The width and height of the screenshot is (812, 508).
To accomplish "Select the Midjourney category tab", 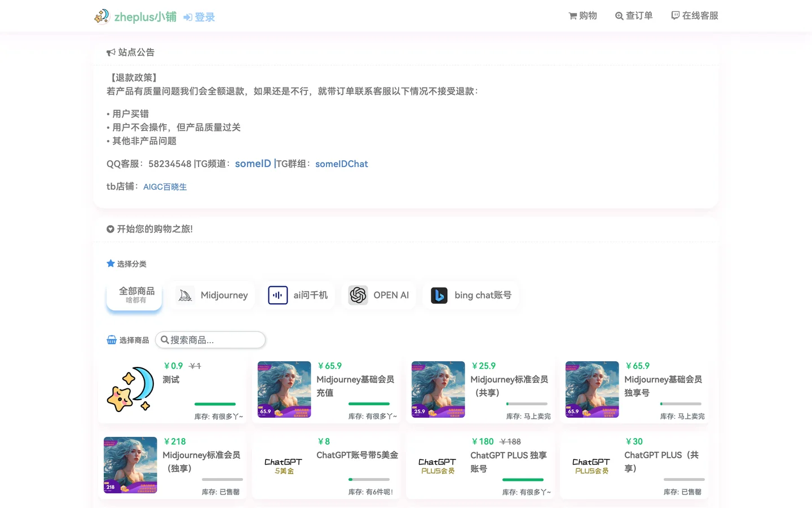I will point(213,295).
